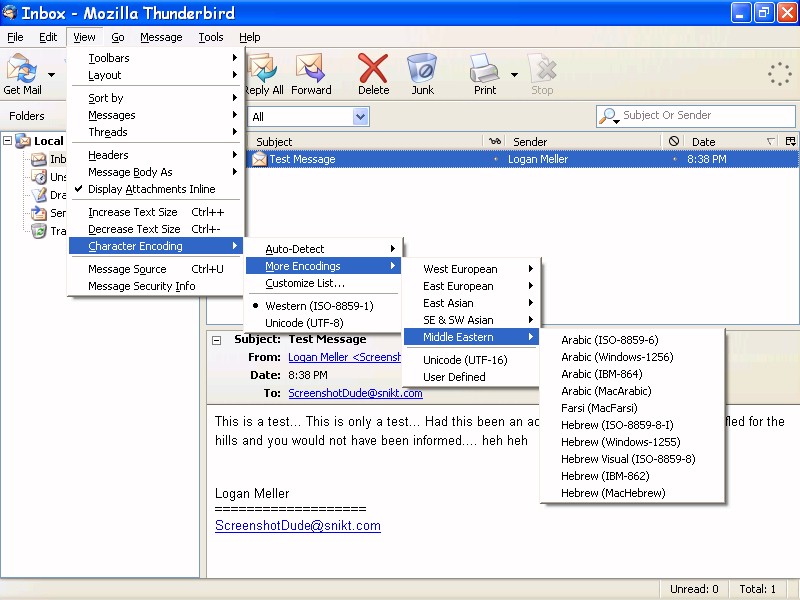800x600 pixels.
Task: Click the search magnifier icon
Action: [x=608, y=116]
